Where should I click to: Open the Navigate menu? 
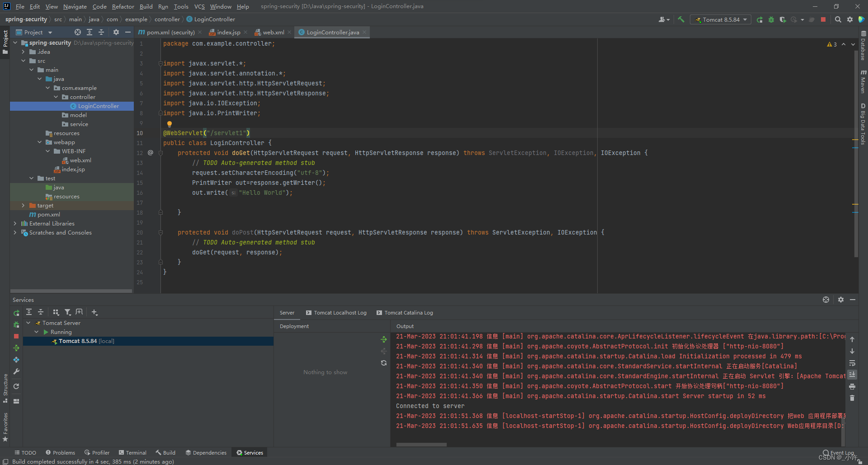(x=75, y=6)
